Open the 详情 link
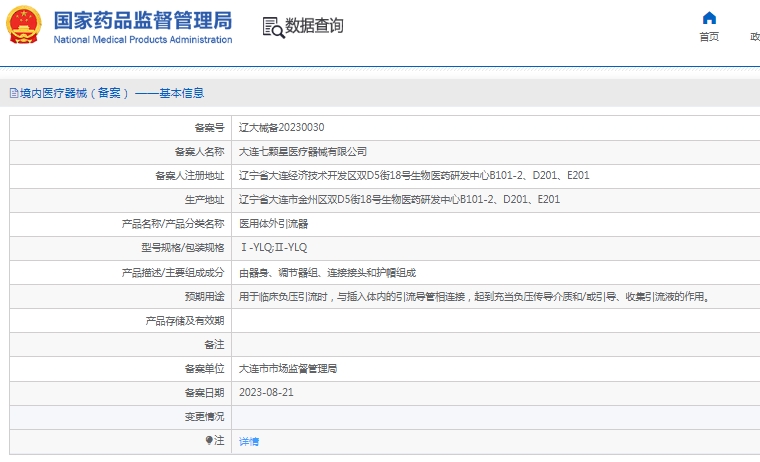760x462 pixels. point(249,441)
